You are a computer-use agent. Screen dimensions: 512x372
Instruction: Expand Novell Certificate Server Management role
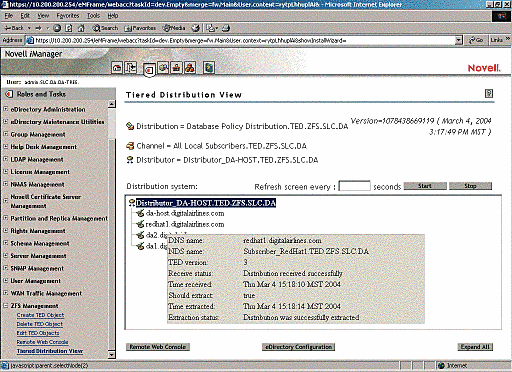click(6, 201)
